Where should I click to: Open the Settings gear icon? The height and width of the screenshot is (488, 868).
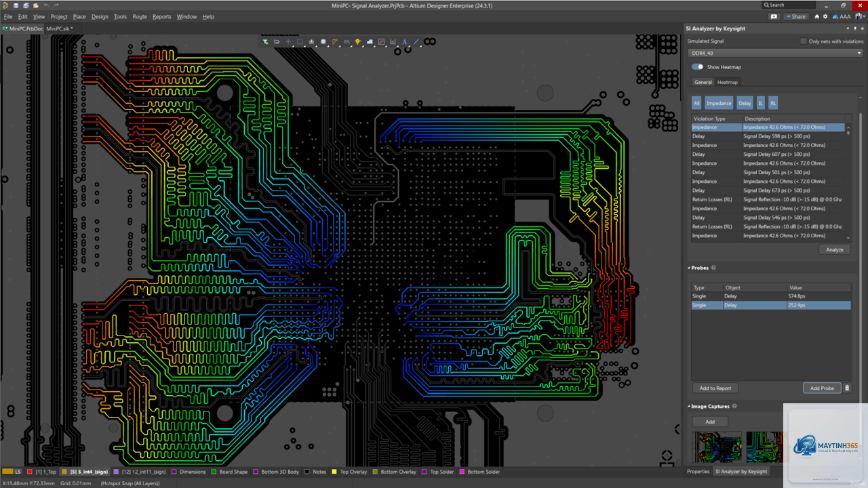[x=825, y=16]
